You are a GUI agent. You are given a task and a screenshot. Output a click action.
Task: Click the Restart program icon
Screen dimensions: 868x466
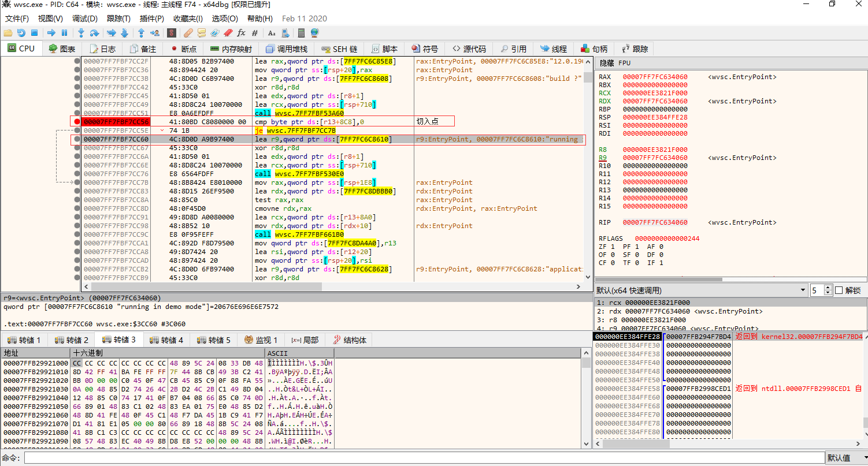[x=21, y=33]
